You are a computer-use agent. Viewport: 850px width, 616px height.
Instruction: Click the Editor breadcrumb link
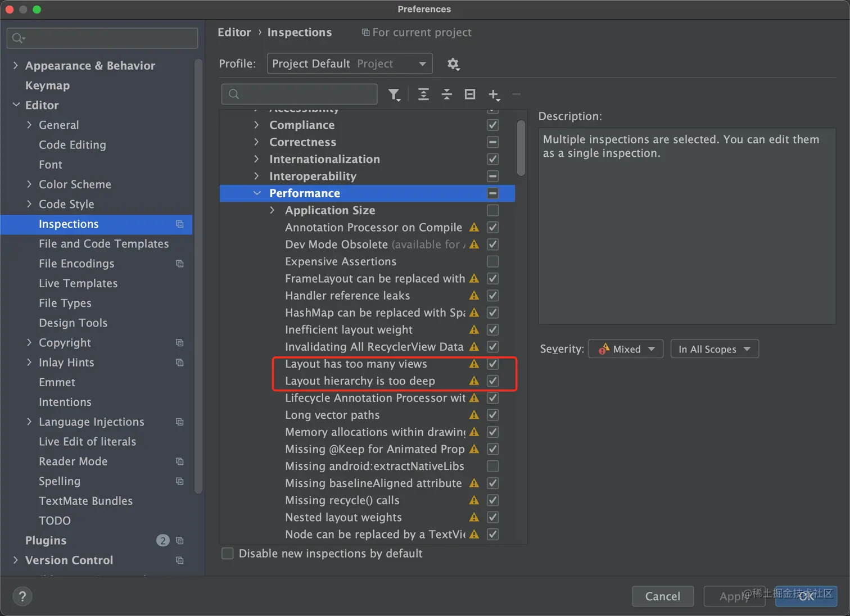click(x=234, y=33)
